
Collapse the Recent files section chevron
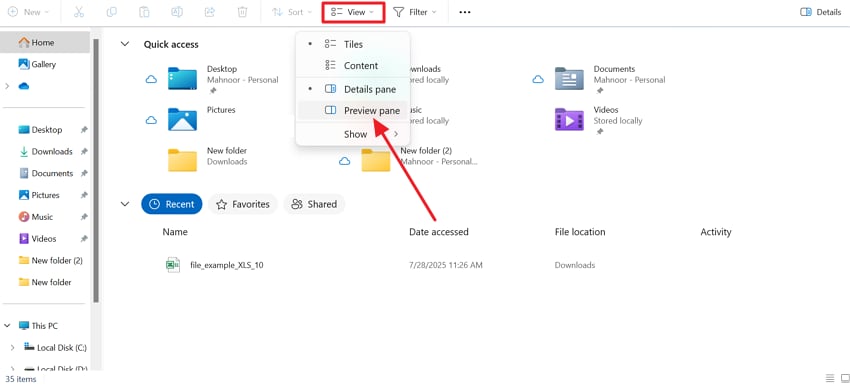click(125, 204)
